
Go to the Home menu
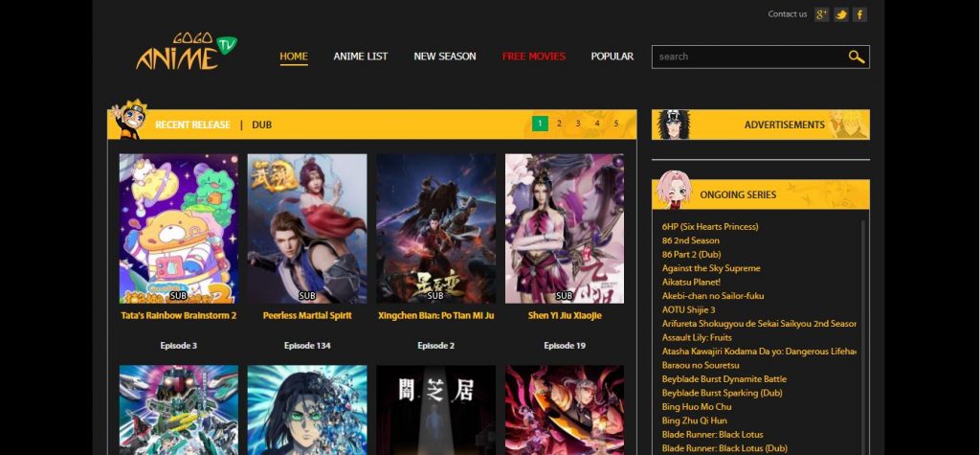tap(294, 57)
